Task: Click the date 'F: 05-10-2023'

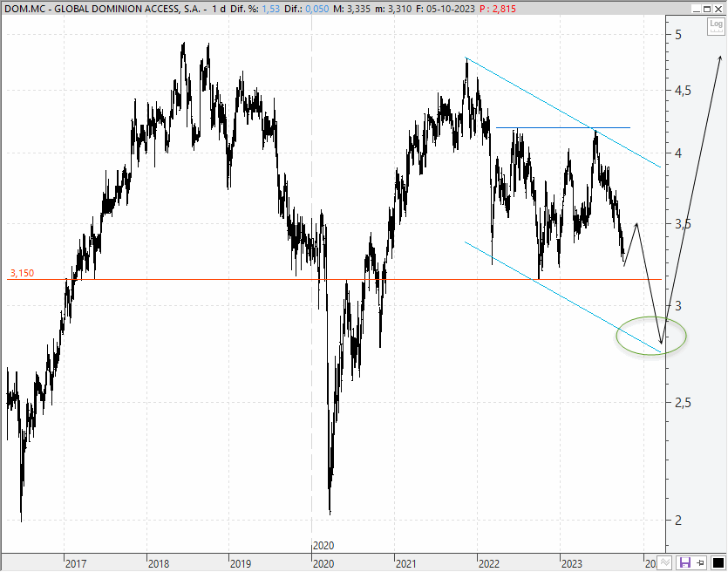Action: tap(444, 9)
